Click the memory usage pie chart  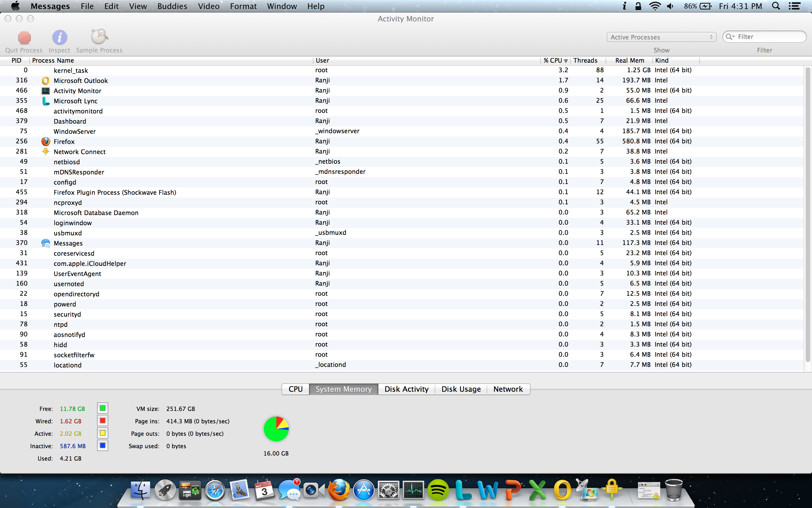[x=276, y=429]
